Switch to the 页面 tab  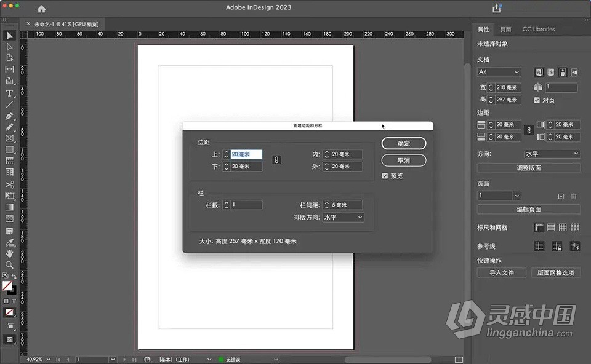[505, 29]
